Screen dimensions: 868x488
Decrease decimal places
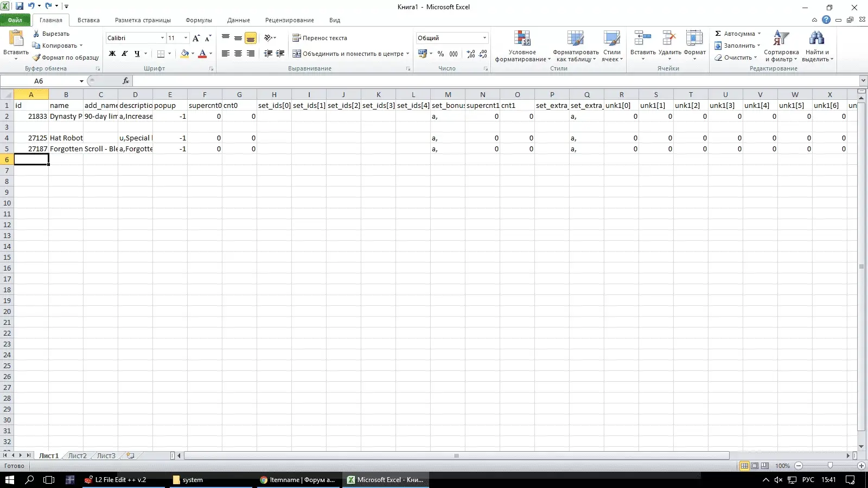point(483,54)
